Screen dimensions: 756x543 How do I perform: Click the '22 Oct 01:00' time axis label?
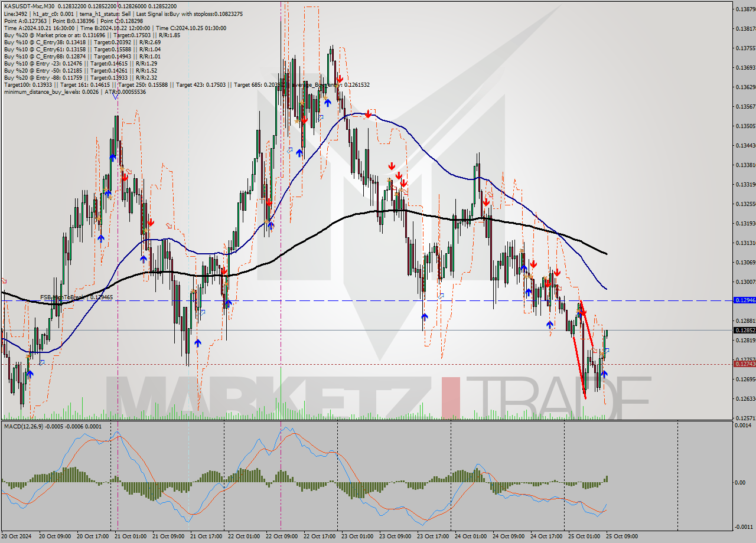243,537
